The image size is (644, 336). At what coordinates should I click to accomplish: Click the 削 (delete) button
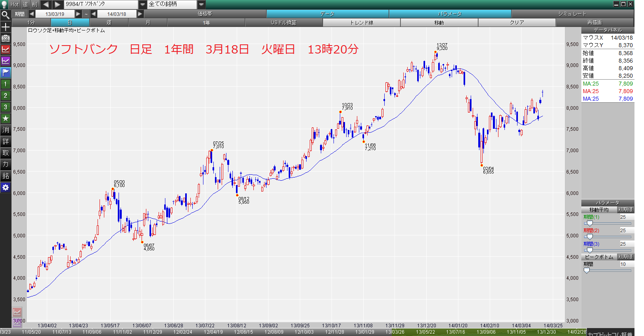[35, 4]
